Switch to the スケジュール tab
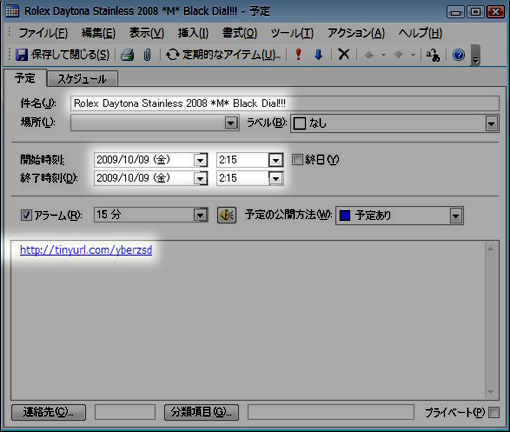The image size is (510, 432). (x=82, y=79)
